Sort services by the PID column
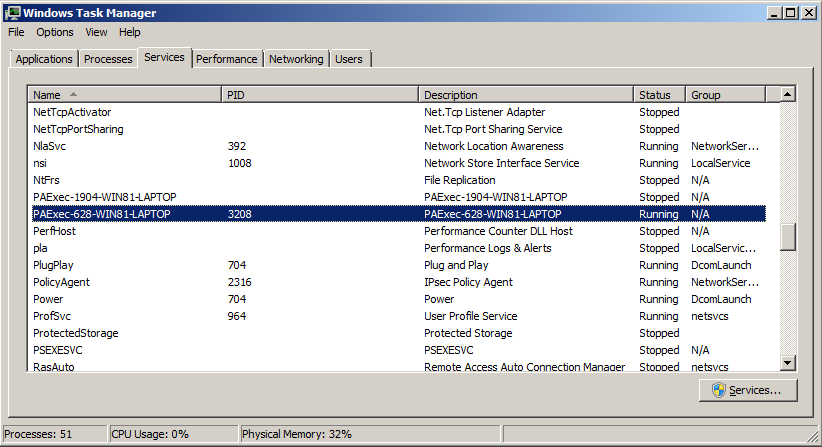The height and width of the screenshot is (447, 822). (x=320, y=95)
